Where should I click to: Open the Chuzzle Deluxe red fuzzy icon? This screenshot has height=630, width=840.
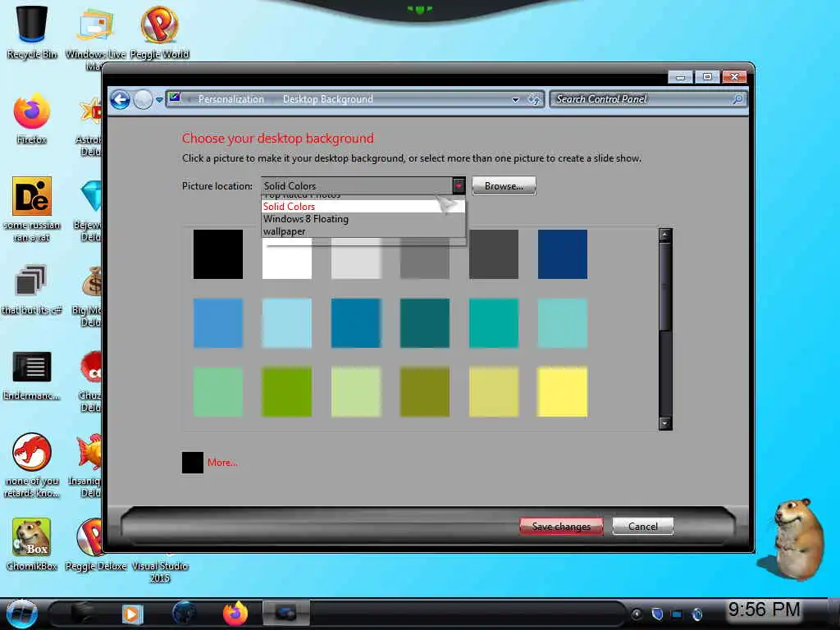point(90,381)
